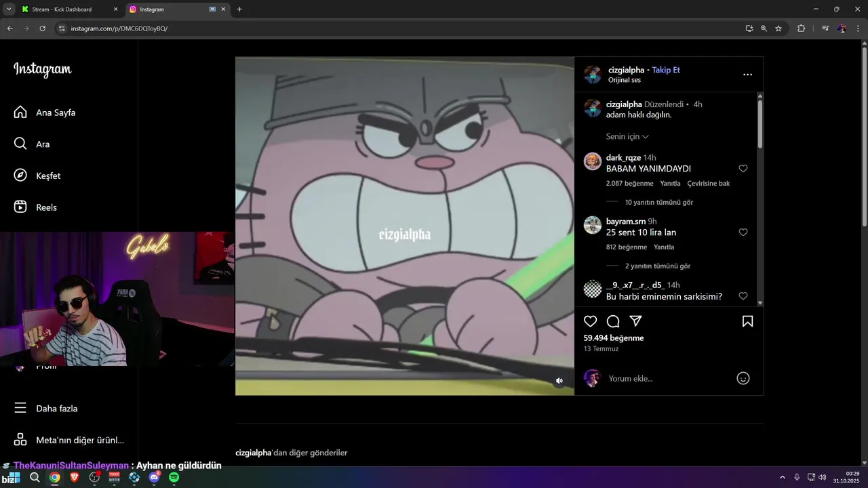Open OBS Studio from taskbar

coord(94,477)
